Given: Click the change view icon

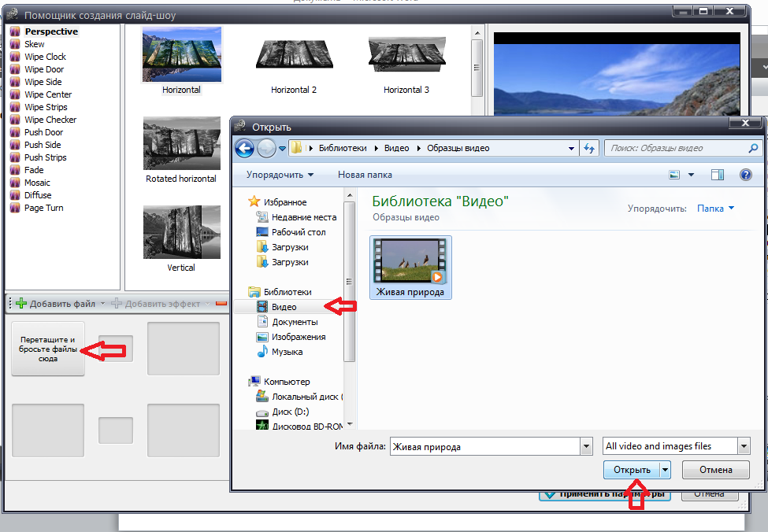Looking at the screenshot, I should (674, 175).
